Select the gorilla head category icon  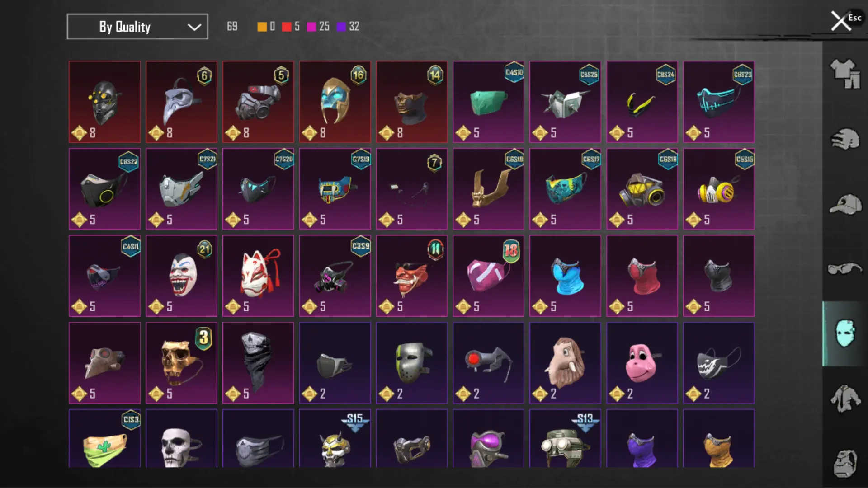click(x=844, y=463)
